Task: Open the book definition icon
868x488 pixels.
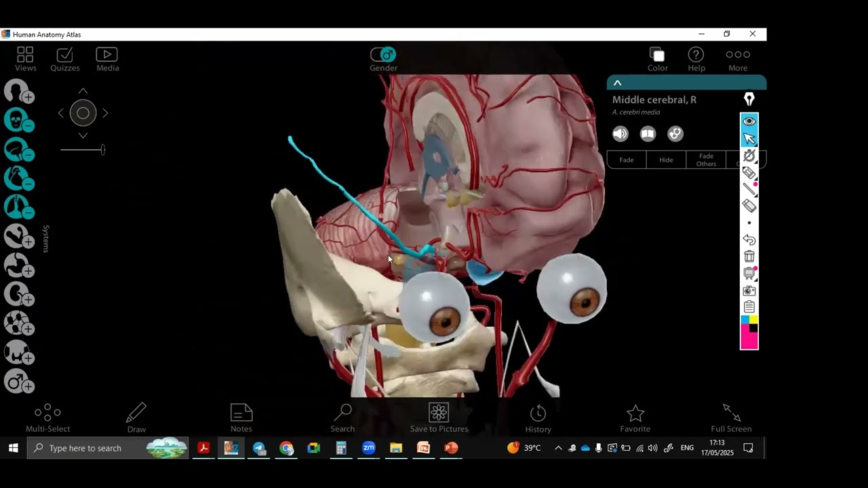Action: (x=648, y=134)
